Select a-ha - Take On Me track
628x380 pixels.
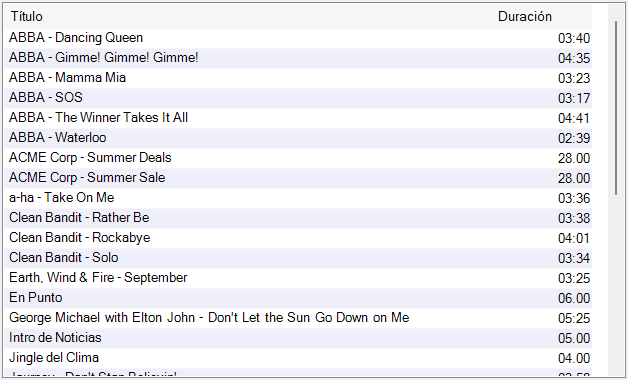click(x=298, y=198)
